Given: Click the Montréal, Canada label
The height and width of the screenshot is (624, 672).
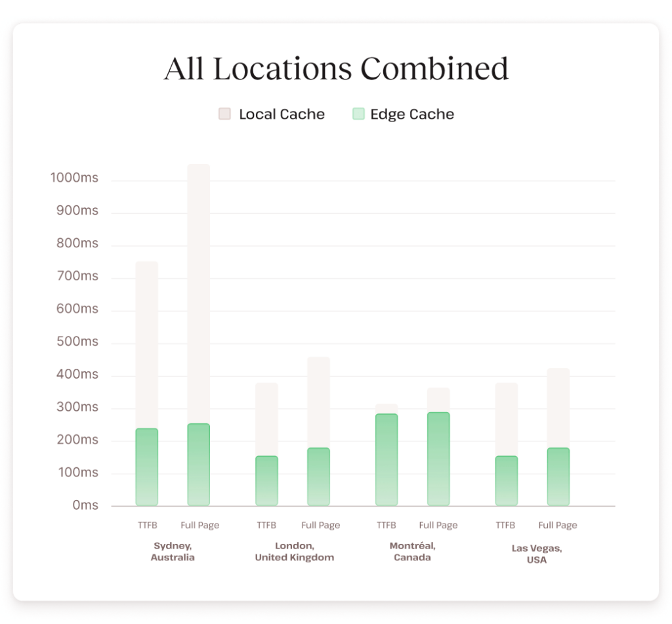Looking at the screenshot, I should 412,551.
